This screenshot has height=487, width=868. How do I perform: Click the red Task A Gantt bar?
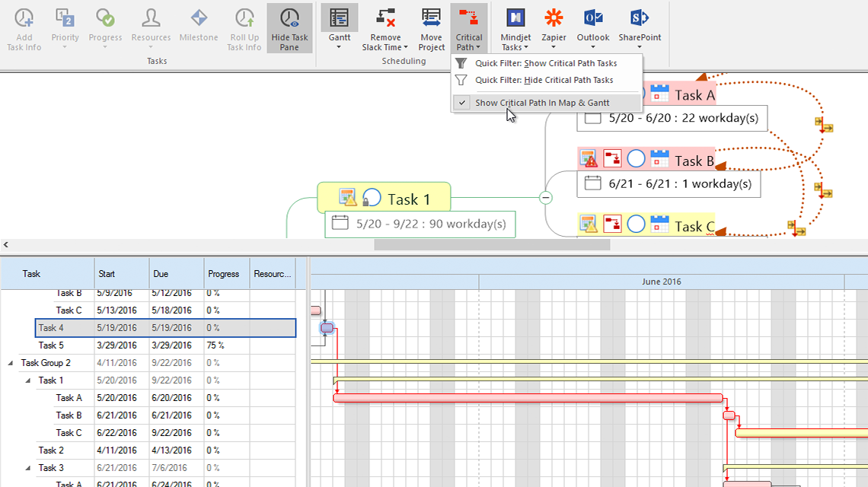pyautogui.click(x=528, y=398)
